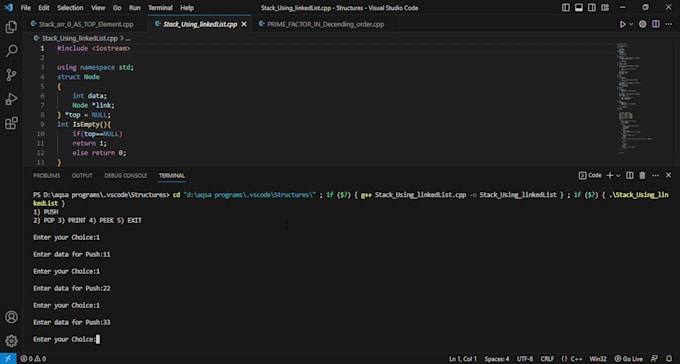Click the feedback icon in status bar
This screenshot has width=680, height=364.
pos(654,359)
